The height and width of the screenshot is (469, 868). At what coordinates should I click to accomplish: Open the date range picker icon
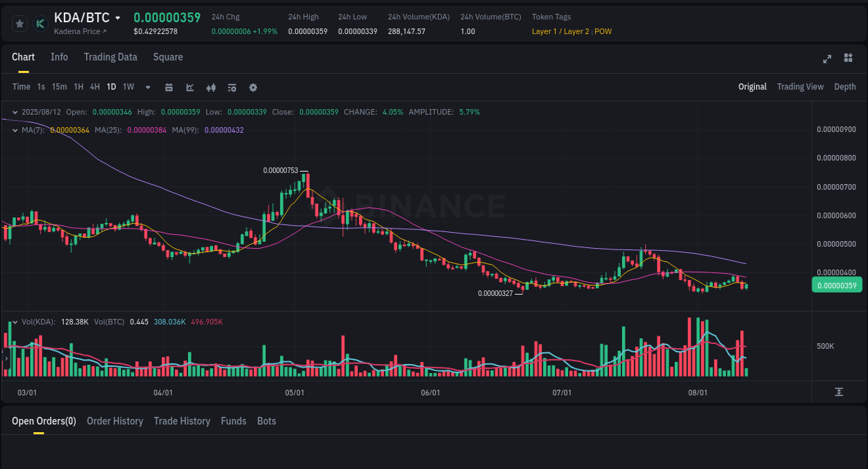[x=169, y=87]
